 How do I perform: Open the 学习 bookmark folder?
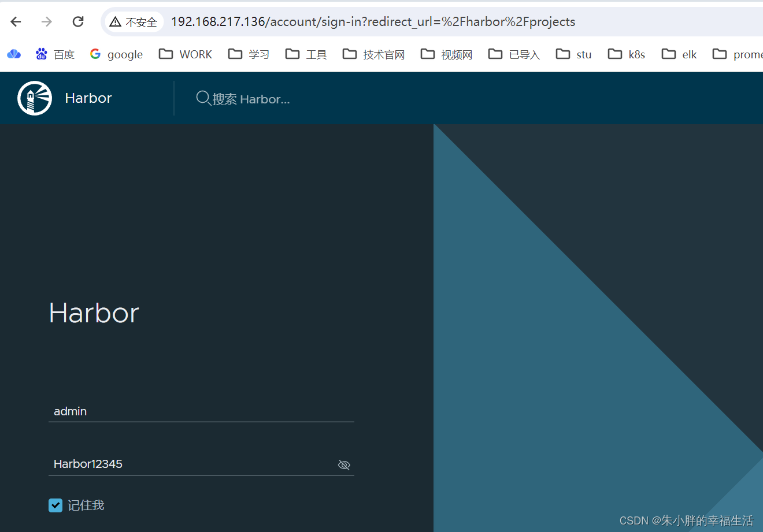click(x=249, y=54)
